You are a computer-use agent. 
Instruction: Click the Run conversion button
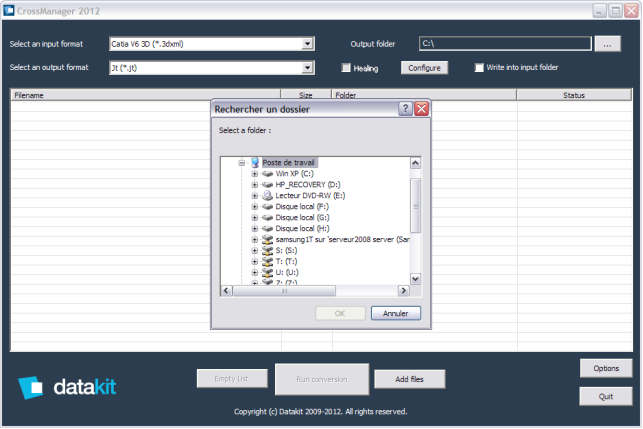tap(322, 379)
